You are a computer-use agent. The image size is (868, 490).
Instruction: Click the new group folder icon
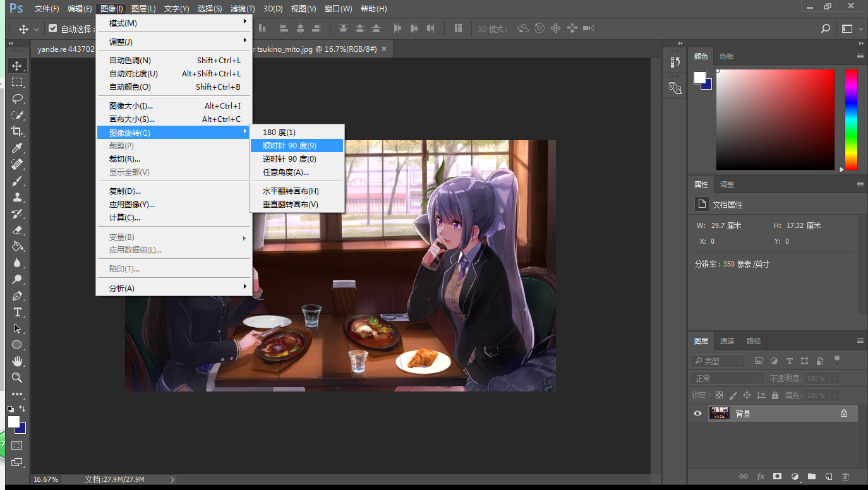point(812,476)
